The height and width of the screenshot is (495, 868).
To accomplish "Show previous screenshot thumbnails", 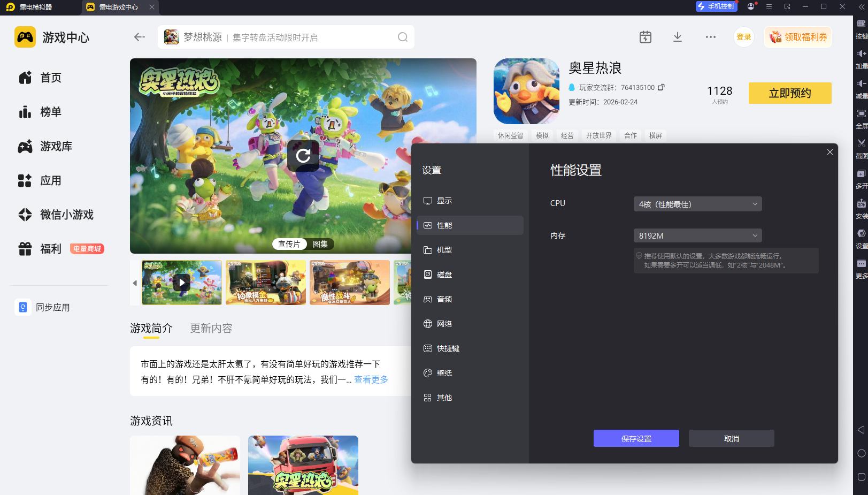I will pyautogui.click(x=135, y=283).
